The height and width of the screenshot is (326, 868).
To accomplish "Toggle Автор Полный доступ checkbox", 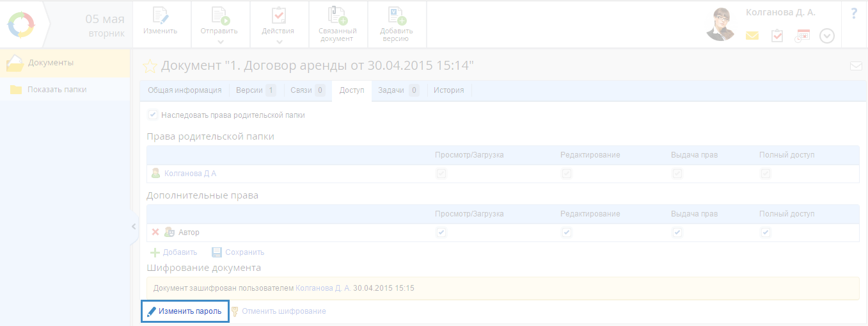I will [x=766, y=232].
